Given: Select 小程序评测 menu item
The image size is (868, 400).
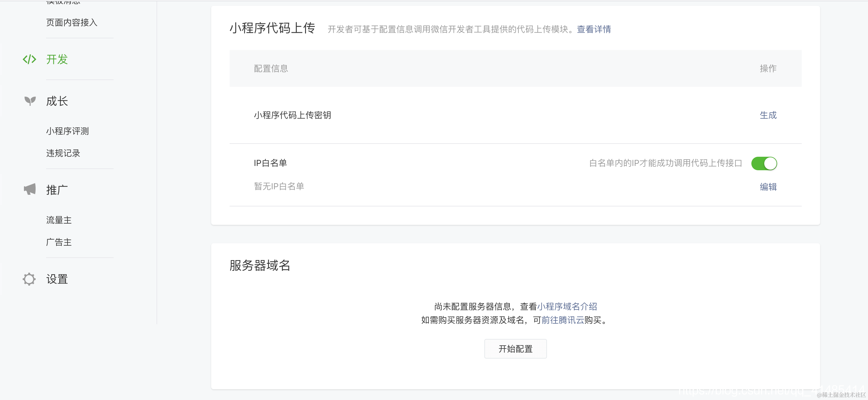Looking at the screenshot, I should [68, 131].
